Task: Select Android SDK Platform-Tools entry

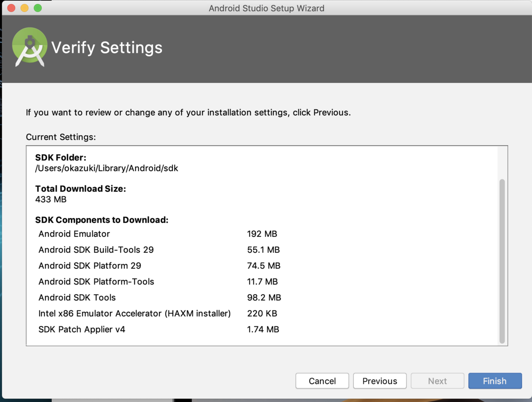Action: (x=160, y=282)
